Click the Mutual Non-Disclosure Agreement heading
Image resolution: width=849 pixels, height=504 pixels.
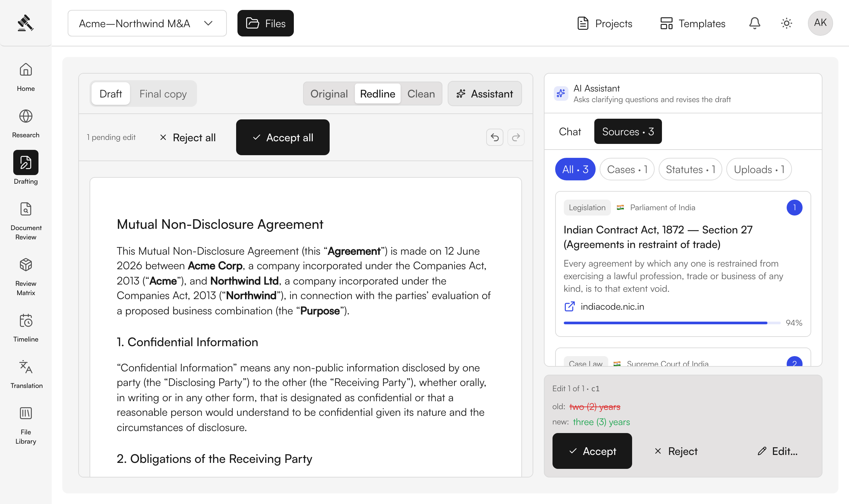click(x=220, y=224)
